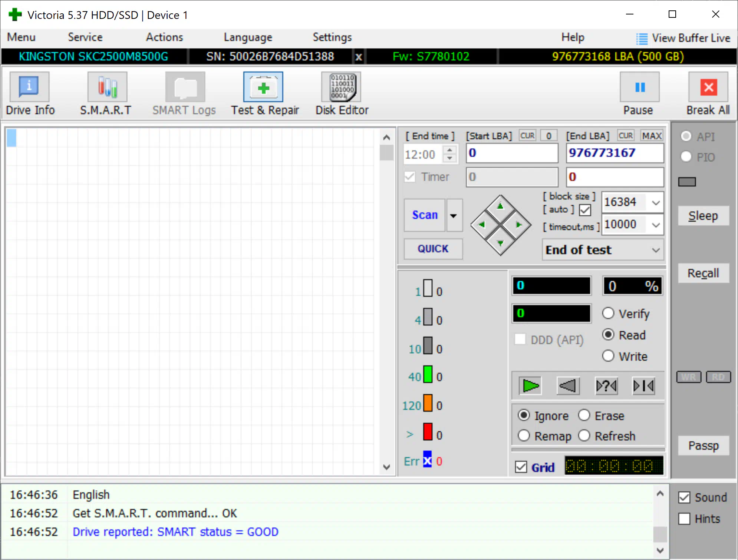Click the RD indicator
738x560 pixels.
[x=718, y=377]
